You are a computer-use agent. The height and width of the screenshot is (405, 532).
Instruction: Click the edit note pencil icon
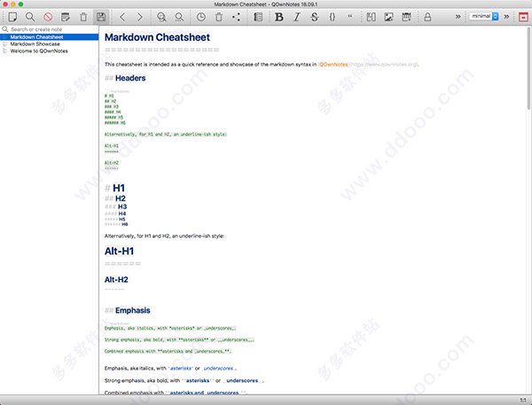click(x=66, y=17)
